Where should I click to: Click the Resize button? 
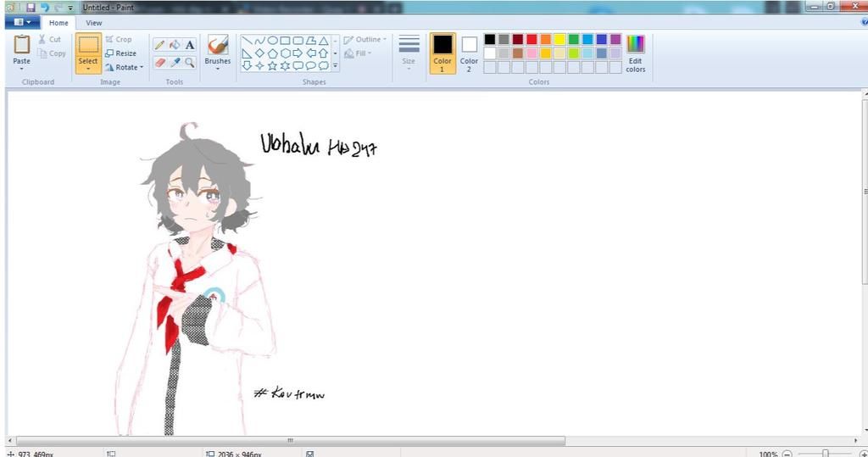point(120,53)
